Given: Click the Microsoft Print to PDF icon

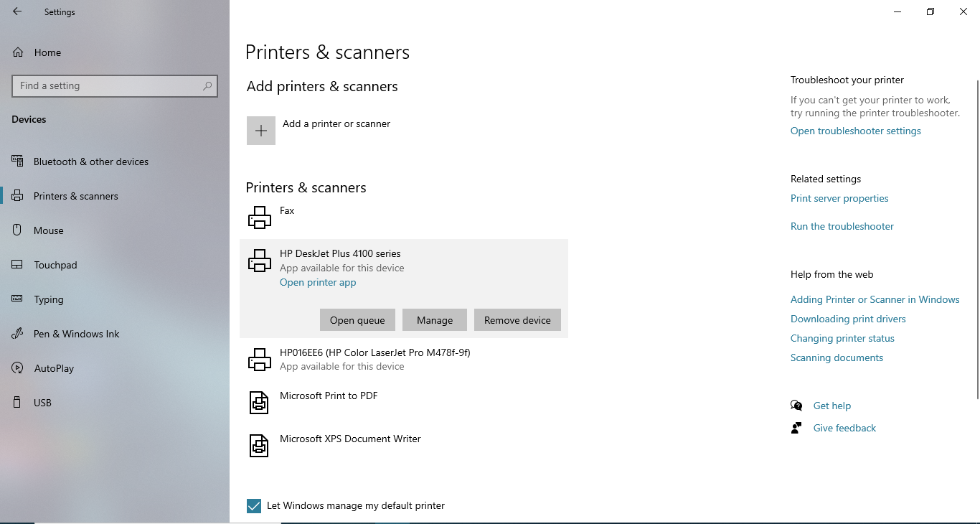Looking at the screenshot, I should 259,403.
